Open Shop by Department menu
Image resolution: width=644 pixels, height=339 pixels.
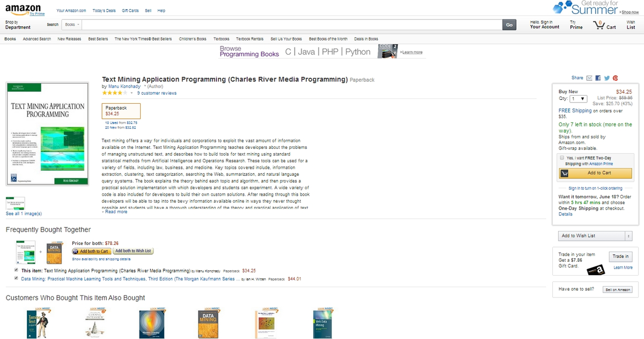pyautogui.click(x=18, y=25)
